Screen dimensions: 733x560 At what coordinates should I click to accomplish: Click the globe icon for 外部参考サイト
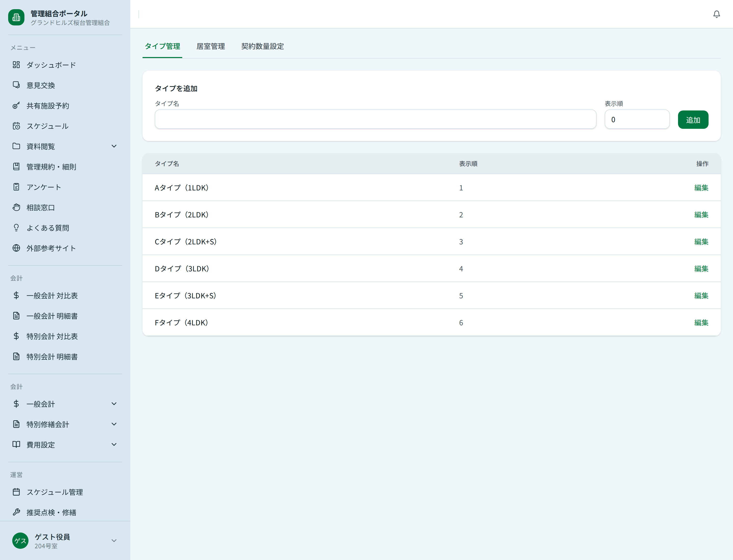coord(16,248)
